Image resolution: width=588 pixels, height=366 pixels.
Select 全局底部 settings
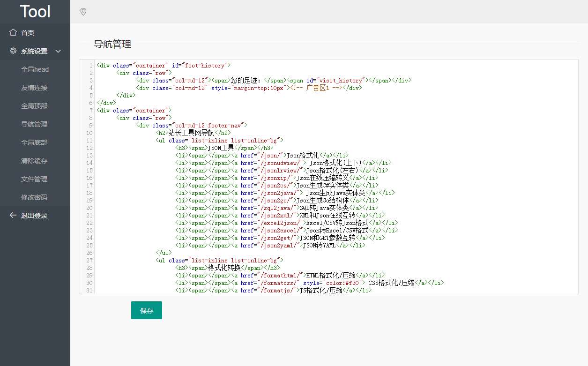[35, 142]
